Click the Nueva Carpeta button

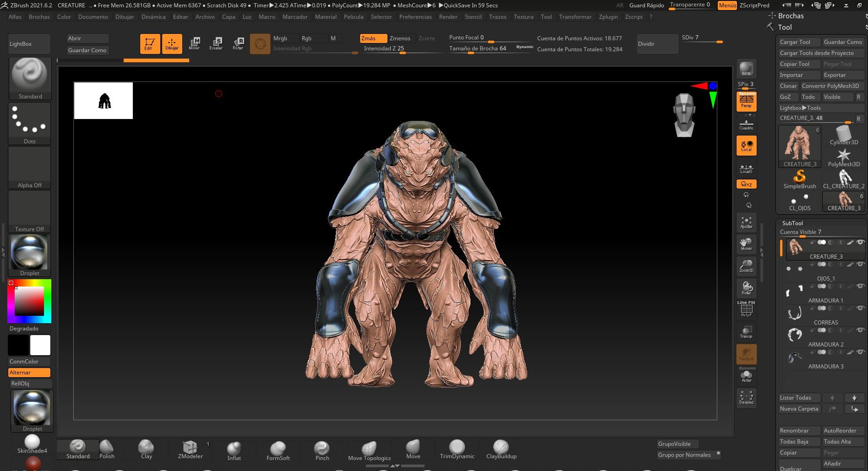pos(799,409)
